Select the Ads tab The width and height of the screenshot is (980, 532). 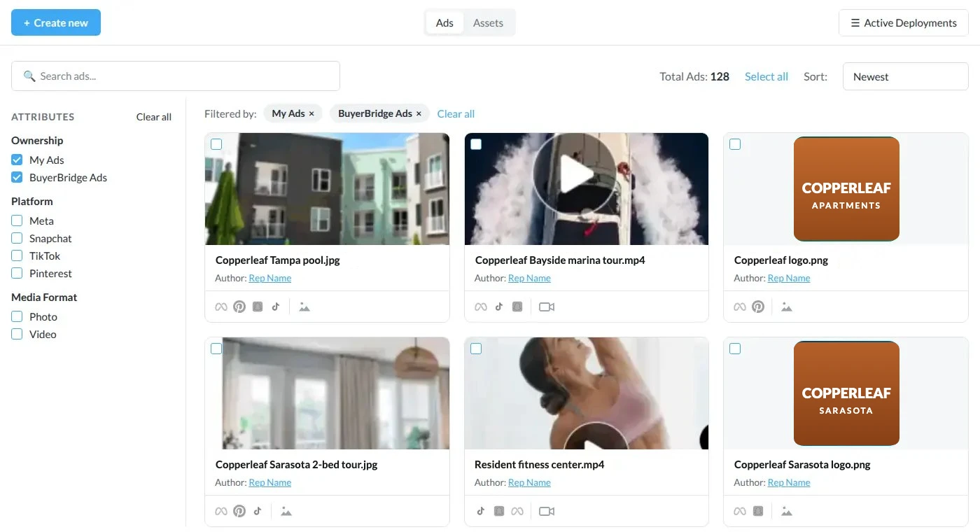[444, 22]
